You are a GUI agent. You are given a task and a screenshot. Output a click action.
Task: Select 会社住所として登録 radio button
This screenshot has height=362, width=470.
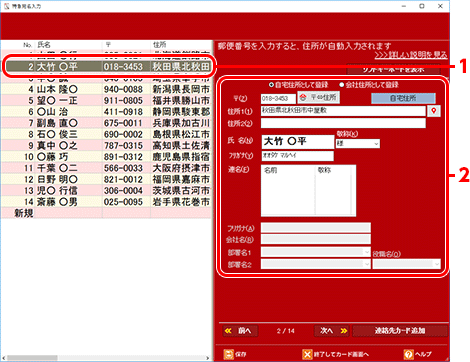[x=342, y=85]
